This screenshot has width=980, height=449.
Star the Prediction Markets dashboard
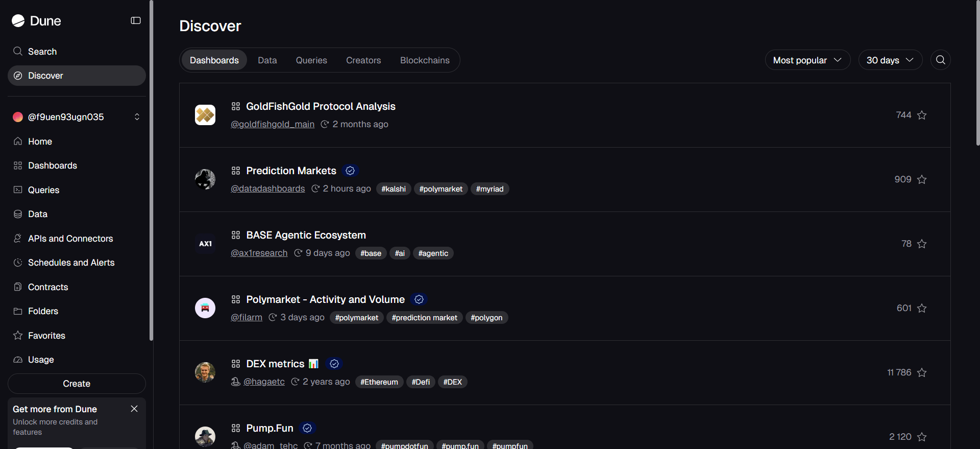[922, 179]
